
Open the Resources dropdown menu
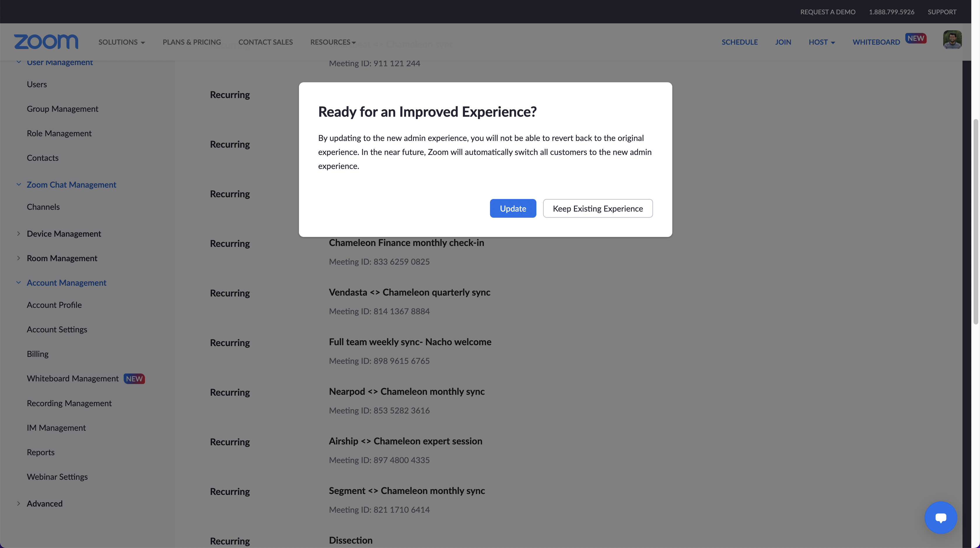(x=333, y=42)
